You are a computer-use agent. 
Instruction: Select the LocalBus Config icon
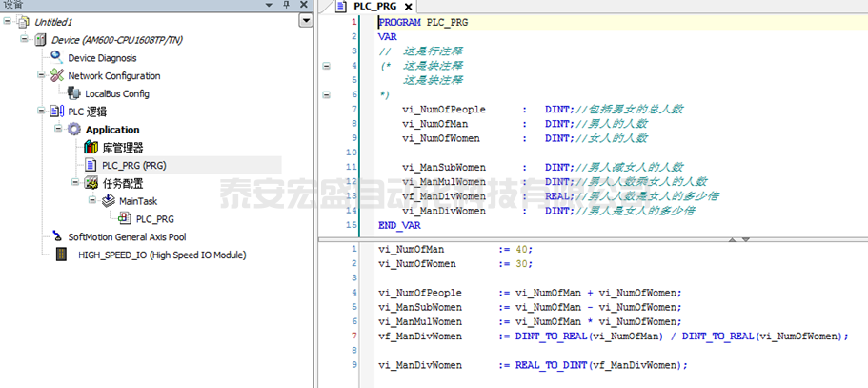pyautogui.click(x=75, y=93)
